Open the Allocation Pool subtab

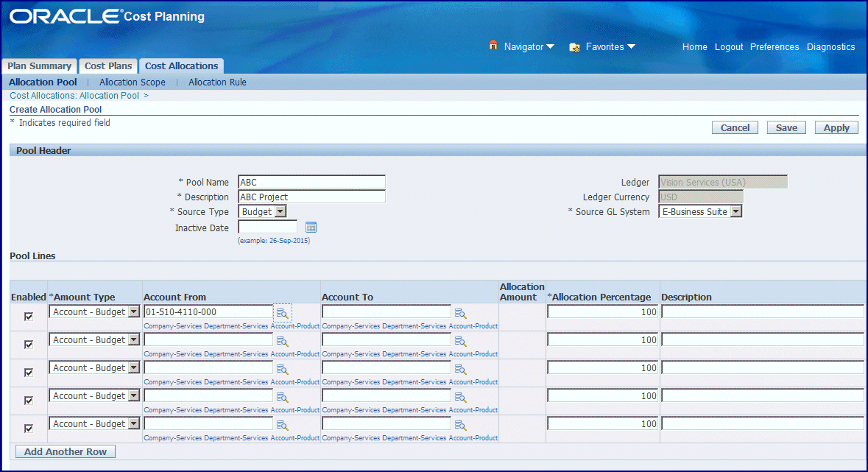point(43,82)
